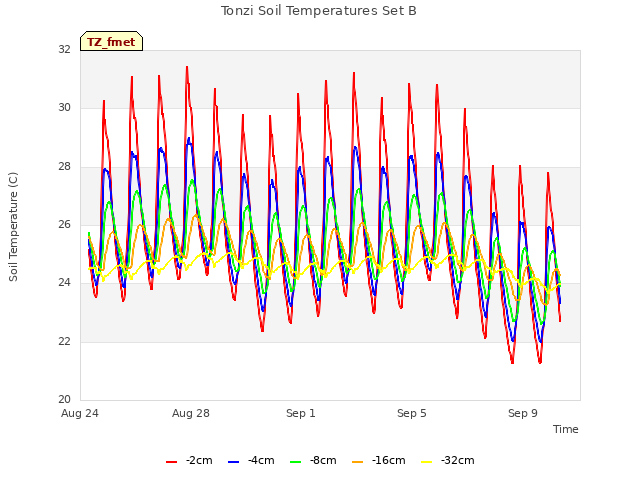Click the 30 y-axis tick label
The width and height of the screenshot is (640, 480).
point(64,108)
